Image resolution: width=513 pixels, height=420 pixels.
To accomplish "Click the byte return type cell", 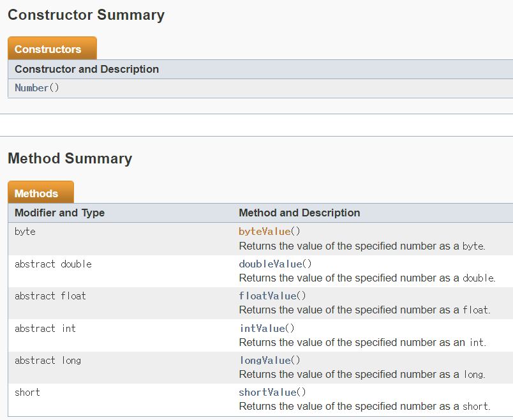I will [25, 232].
